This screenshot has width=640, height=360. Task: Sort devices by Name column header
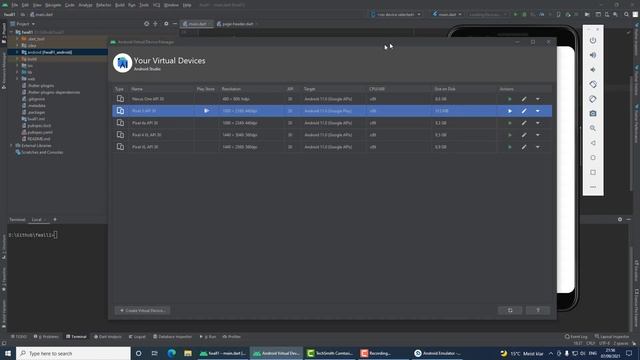pos(137,89)
